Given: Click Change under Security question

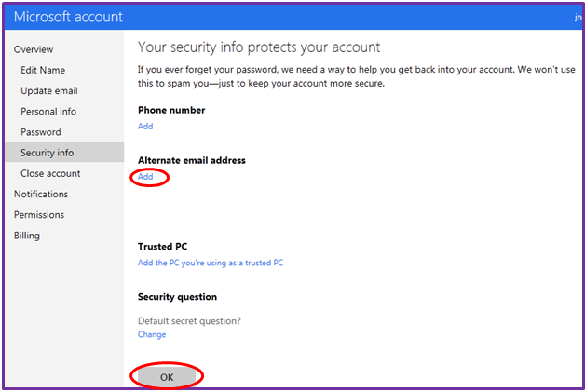Looking at the screenshot, I should (x=152, y=334).
